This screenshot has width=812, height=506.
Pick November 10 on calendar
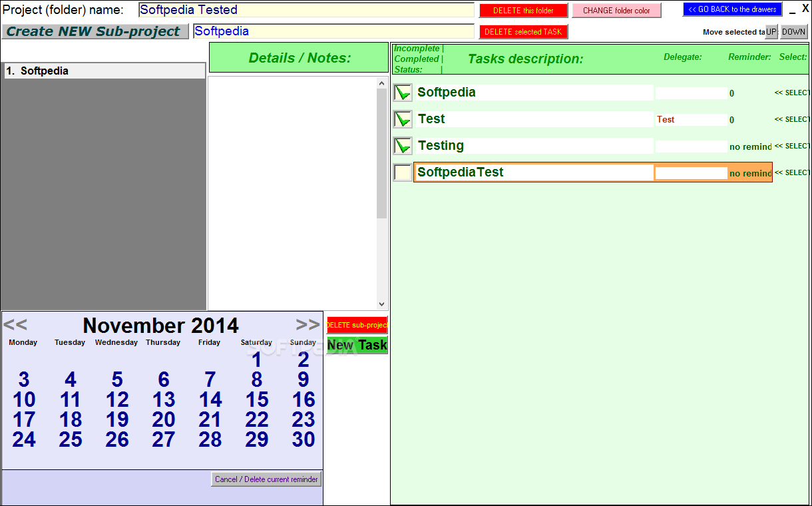[24, 400]
